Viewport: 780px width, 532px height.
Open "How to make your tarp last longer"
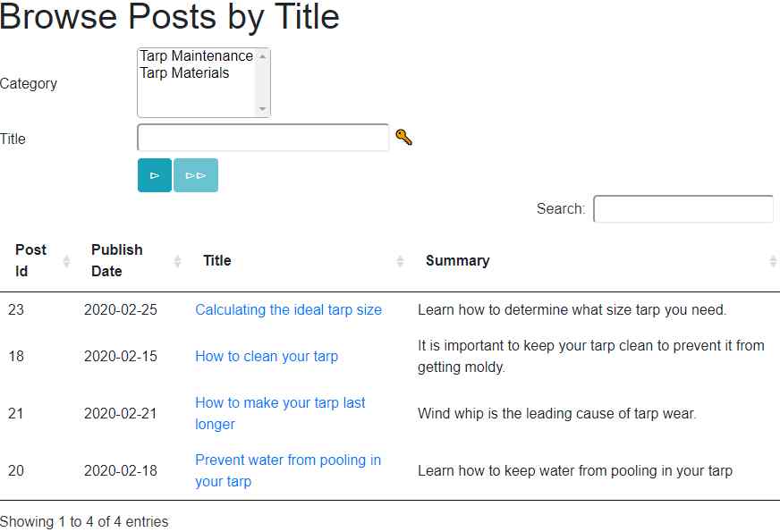pos(280,403)
